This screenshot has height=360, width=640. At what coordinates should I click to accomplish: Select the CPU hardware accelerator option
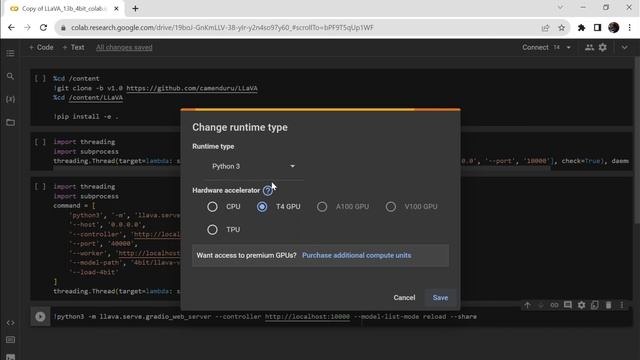pos(212,207)
